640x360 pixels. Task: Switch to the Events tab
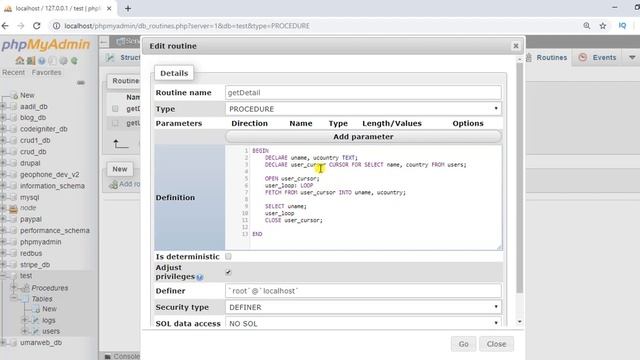pos(599,58)
